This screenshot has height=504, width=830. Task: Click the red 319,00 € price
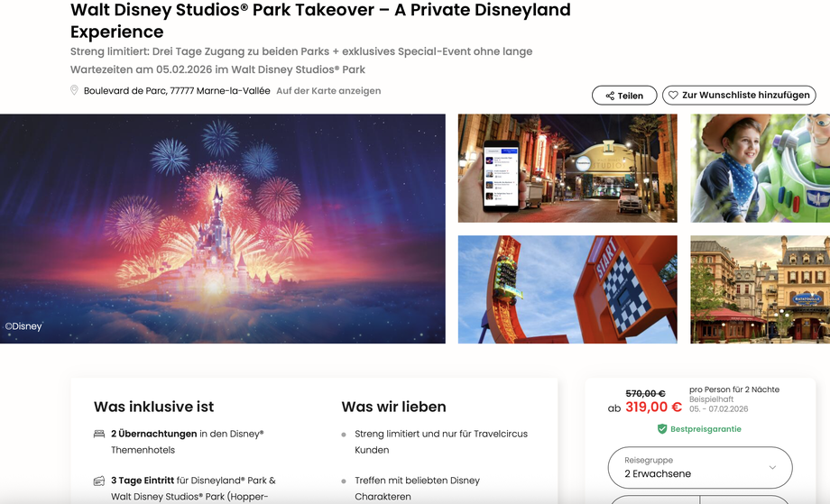pyautogui.click(x=653, y=407)
